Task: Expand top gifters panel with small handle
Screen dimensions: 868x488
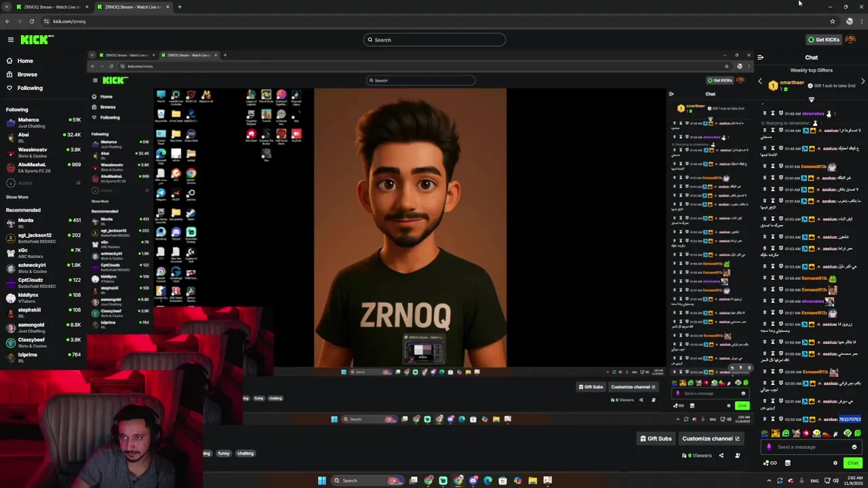Action: click(811, 100)
